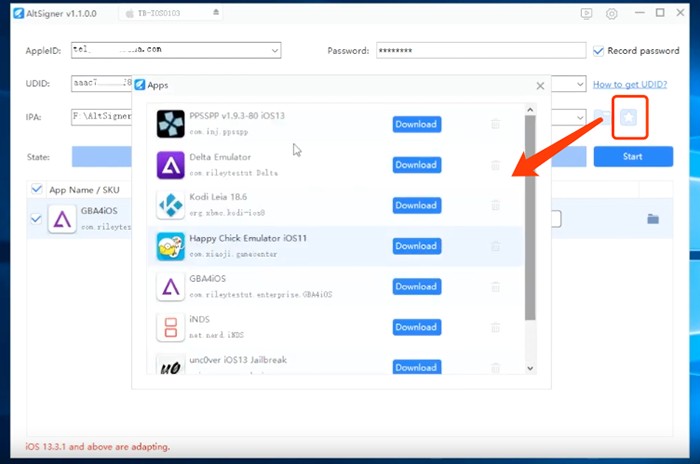Screen dimensions: 700x464
Task: Delete the Kodi Leia entry with trash icon
Action: coord(495,205)
